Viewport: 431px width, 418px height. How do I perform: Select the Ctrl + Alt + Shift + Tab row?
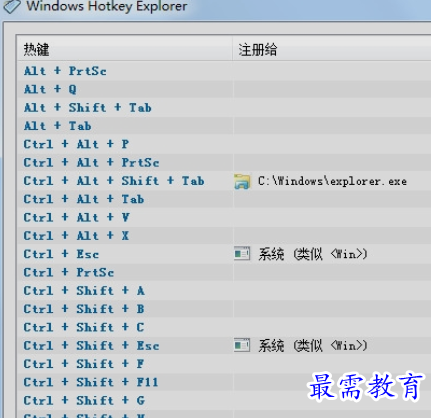click(x=224, y=181)
